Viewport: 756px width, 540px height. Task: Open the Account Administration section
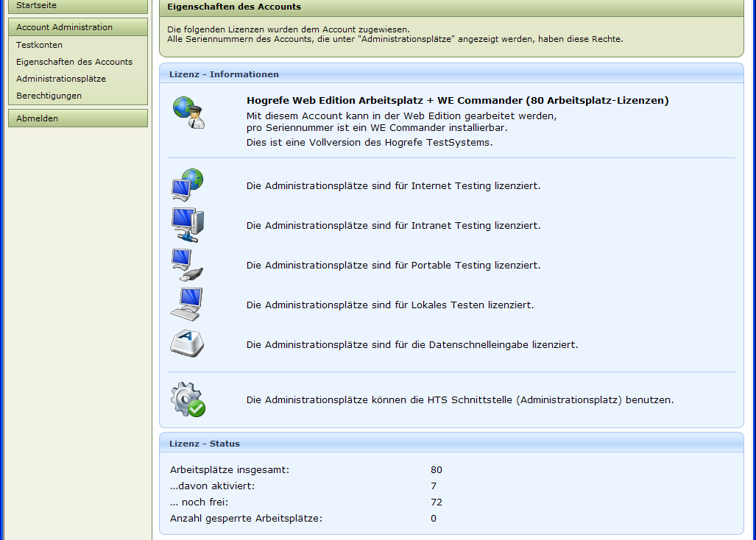64,27
